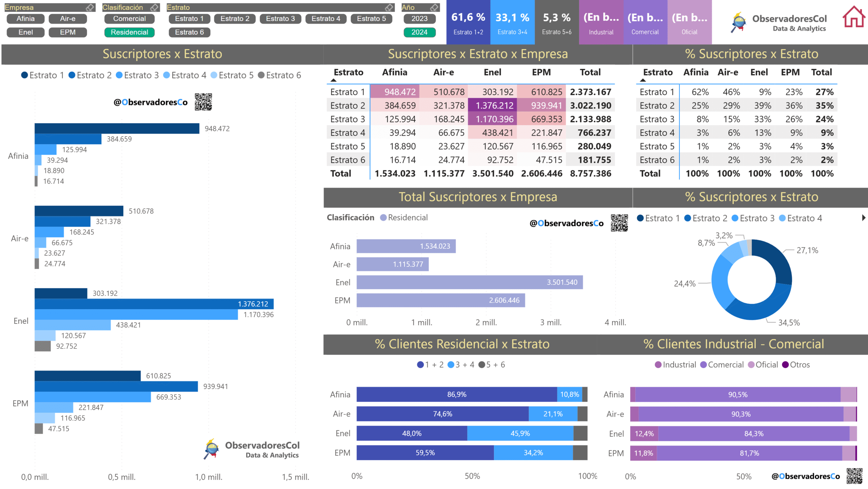This screenshot has width=868, height=489.
Task: Clear the Año slicer eraser icon
Action: click(x=434, y=7)
